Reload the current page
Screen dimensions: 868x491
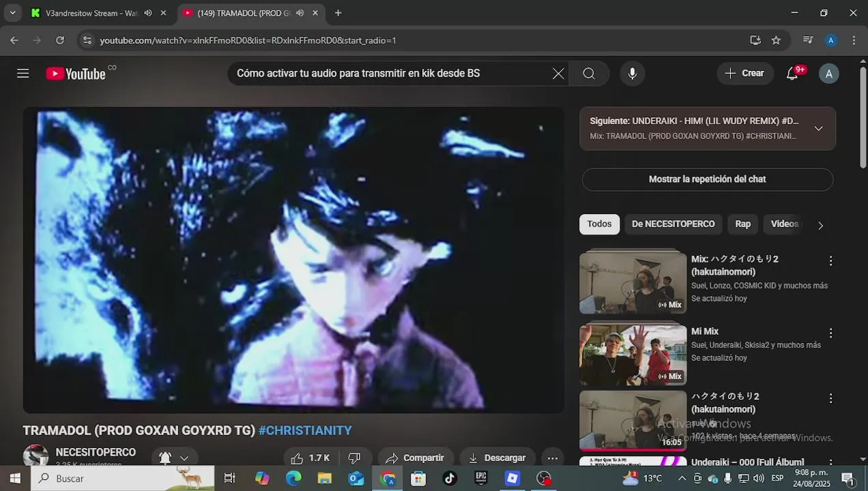tap(60, 40)
